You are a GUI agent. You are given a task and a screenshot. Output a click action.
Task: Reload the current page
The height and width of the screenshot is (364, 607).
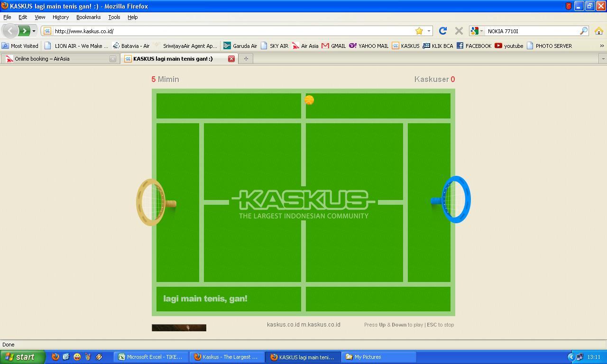coord(443,31)
